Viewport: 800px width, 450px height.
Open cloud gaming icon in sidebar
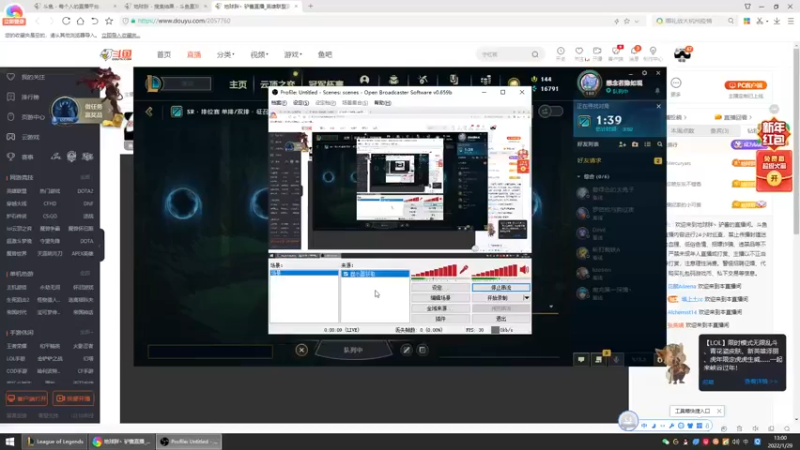coord(11,137)
